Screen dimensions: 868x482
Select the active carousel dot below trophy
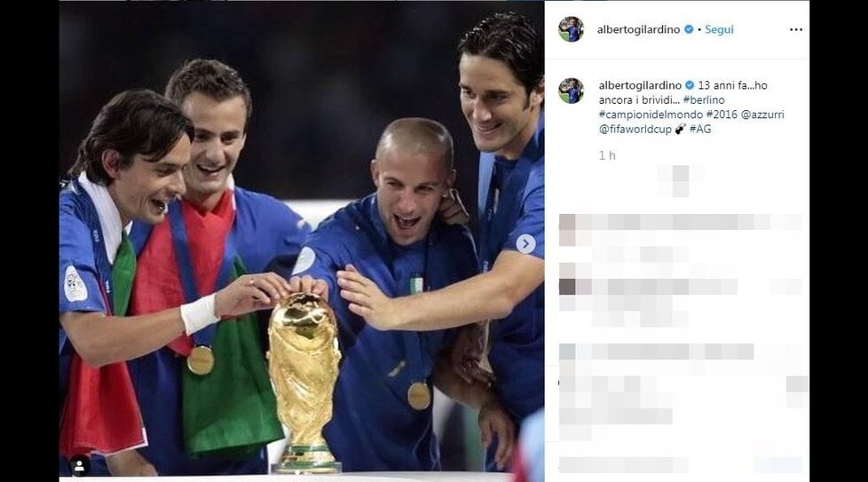pyautogui.click(x=298, y=472)
